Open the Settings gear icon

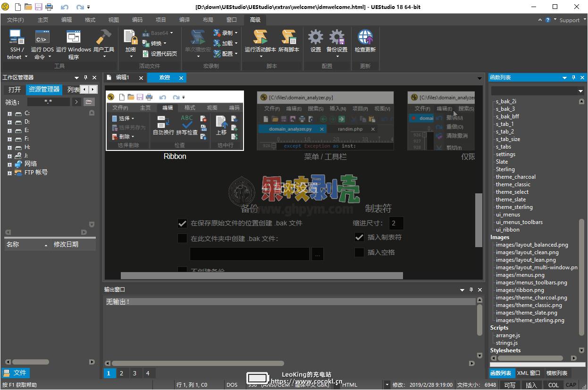coord(315,37)
